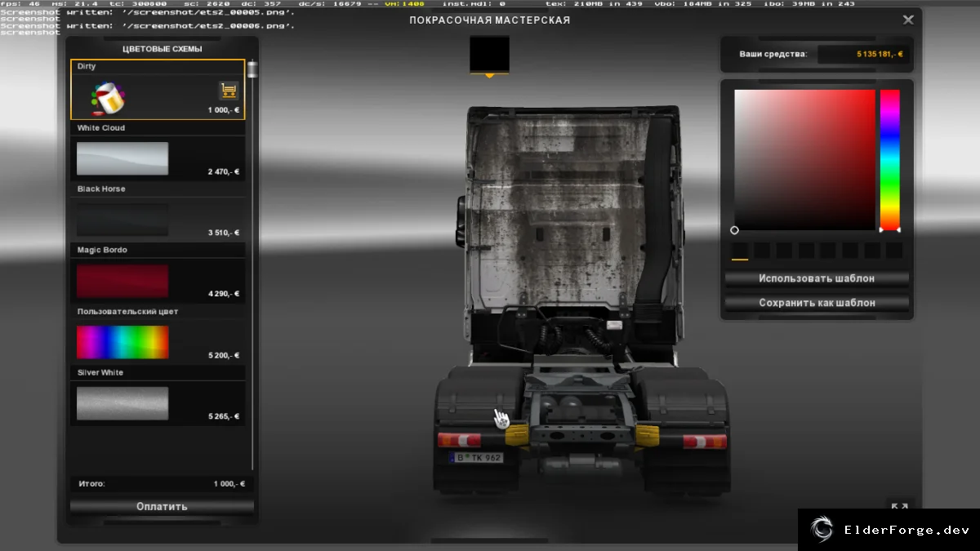
Task: Select the fourth color template slot
Action: tap(806, 251)
